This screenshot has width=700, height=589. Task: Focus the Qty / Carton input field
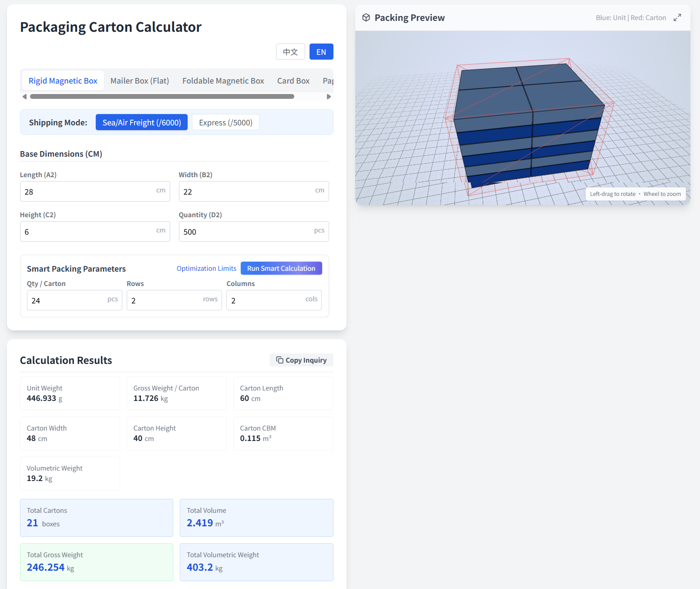coord(74,300)
